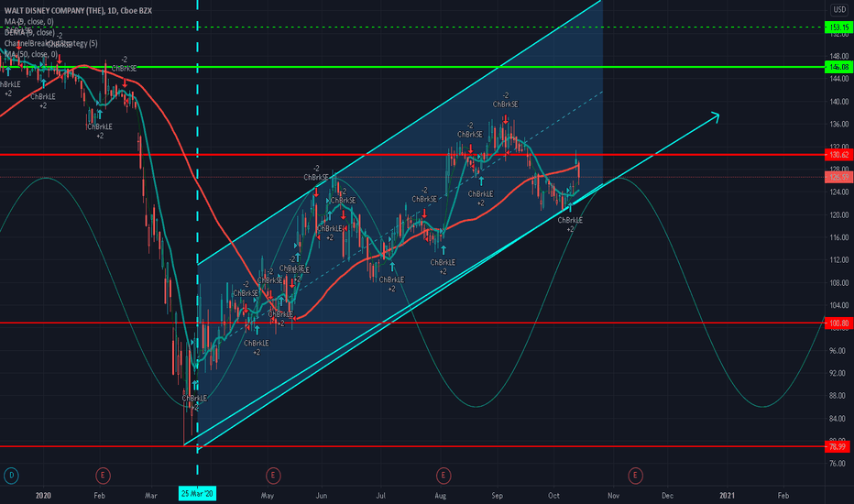Click the 104.00 value on price axis
This screenshot has height=504, width=854.
tap(838, 305)
